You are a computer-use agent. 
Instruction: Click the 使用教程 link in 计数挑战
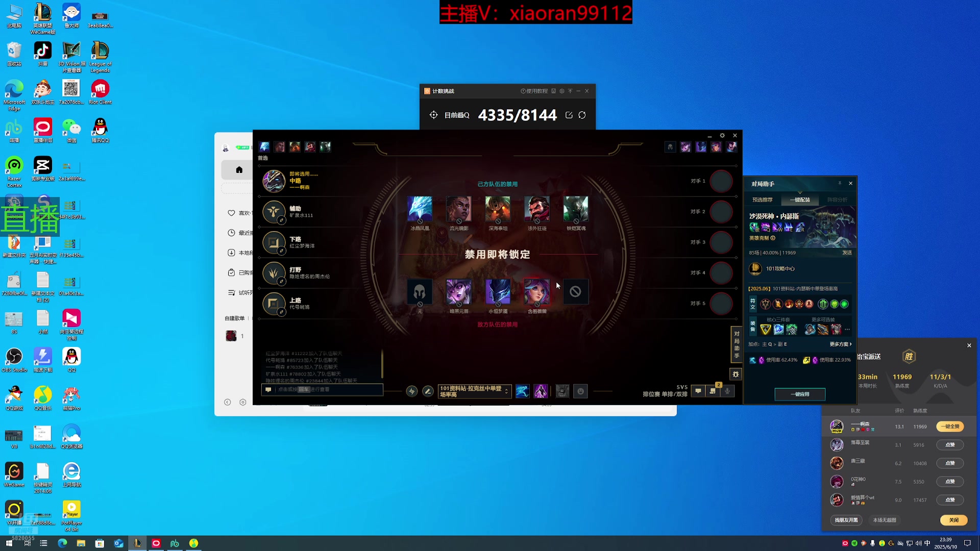pyautogui.click(x=534, y=91)
